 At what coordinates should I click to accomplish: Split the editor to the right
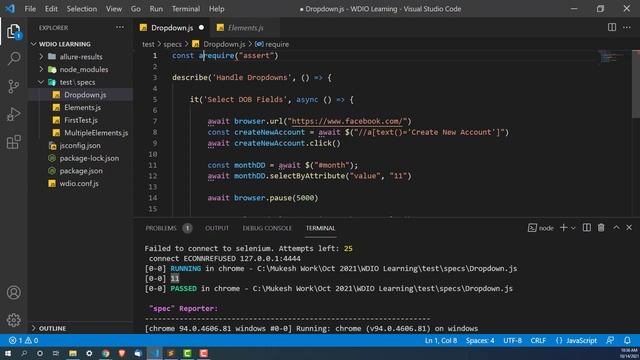pyautogui.click(x=611, y=27)
